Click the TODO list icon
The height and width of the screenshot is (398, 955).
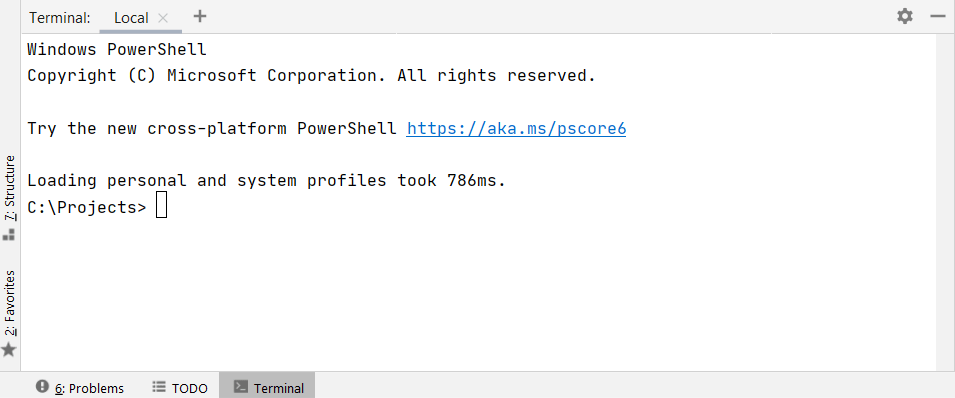click(x=159, y=386)
